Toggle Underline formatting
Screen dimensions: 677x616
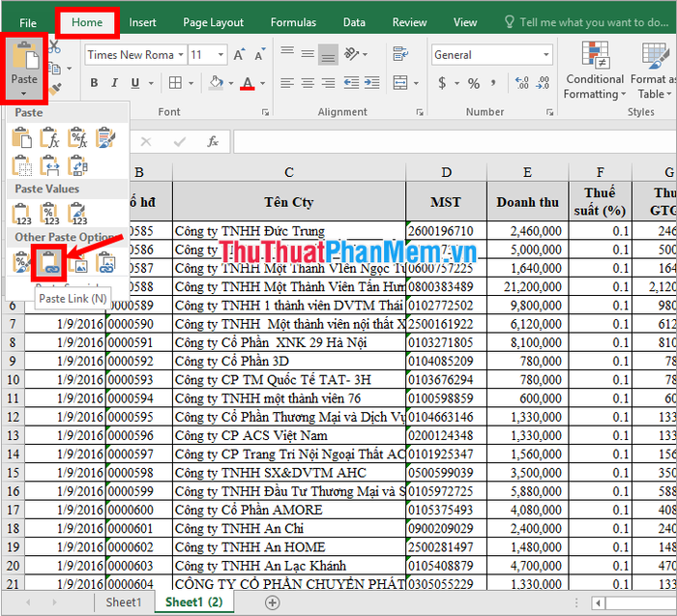pyautogui.click(x=135, y=82)
